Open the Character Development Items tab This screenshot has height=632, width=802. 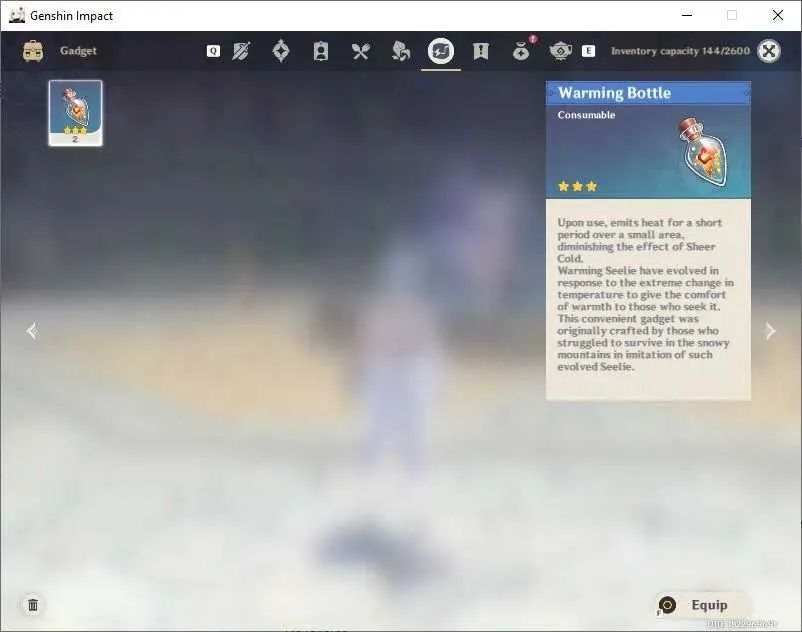321,51
